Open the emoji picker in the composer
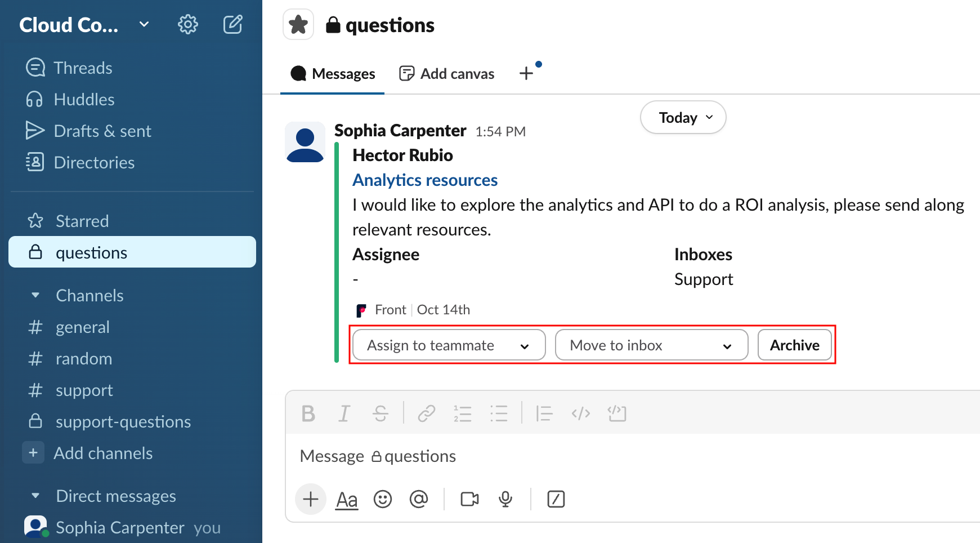Viewport: 980px width, 543px height. (x=383, y=499)
